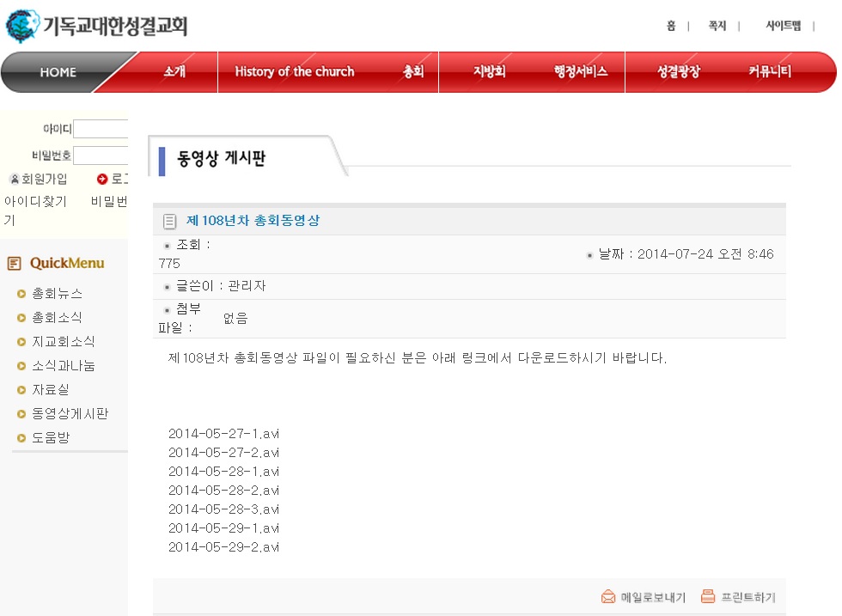The width and height of the screenshot is (842, 616).
Task: Open the 커뮤니티 menu
Action: coord(770,71)
